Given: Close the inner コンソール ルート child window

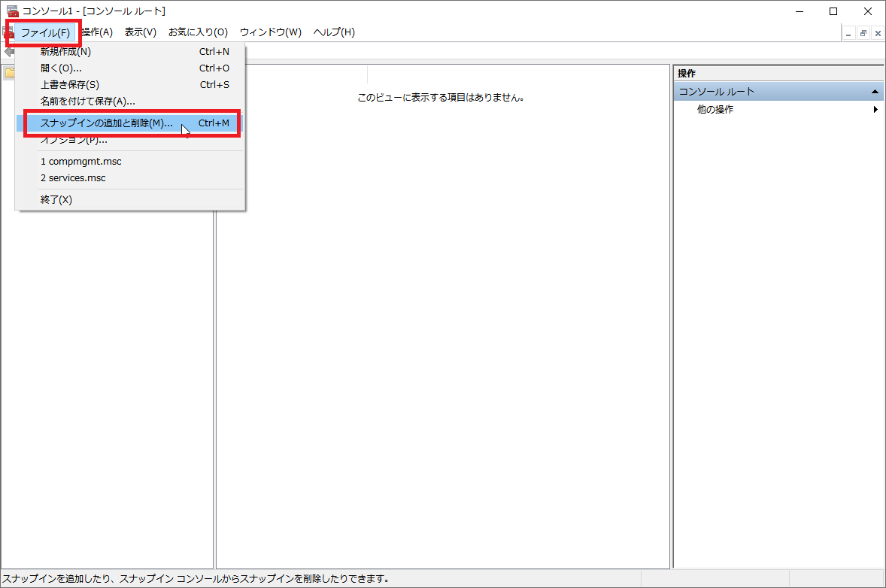Looking at the screenshot, I should pos(877,33).
